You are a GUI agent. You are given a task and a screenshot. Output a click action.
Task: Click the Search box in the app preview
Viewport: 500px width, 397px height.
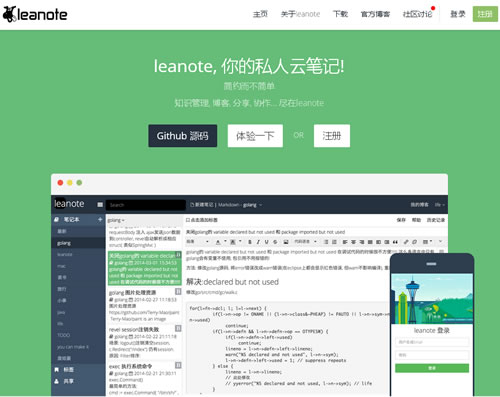coord(146,205)
